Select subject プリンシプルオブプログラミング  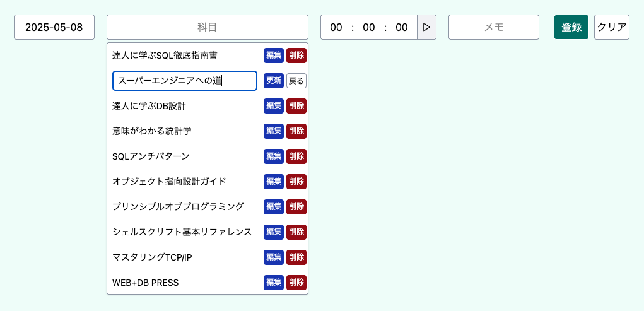pyautogui.click(x=179, y=207)
